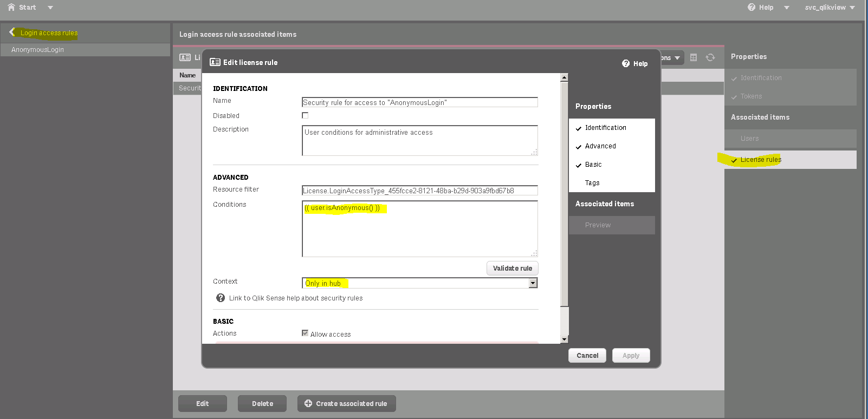This screenshot has height=419, width=868.
Task: Click Create associated rule button
Action: point(347,404)
